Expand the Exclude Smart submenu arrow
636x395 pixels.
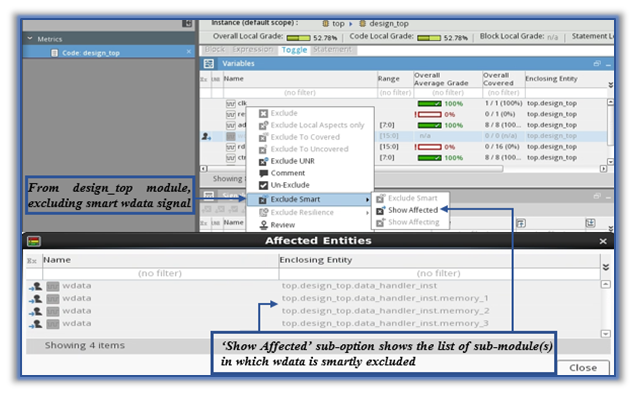click(367, 200)
